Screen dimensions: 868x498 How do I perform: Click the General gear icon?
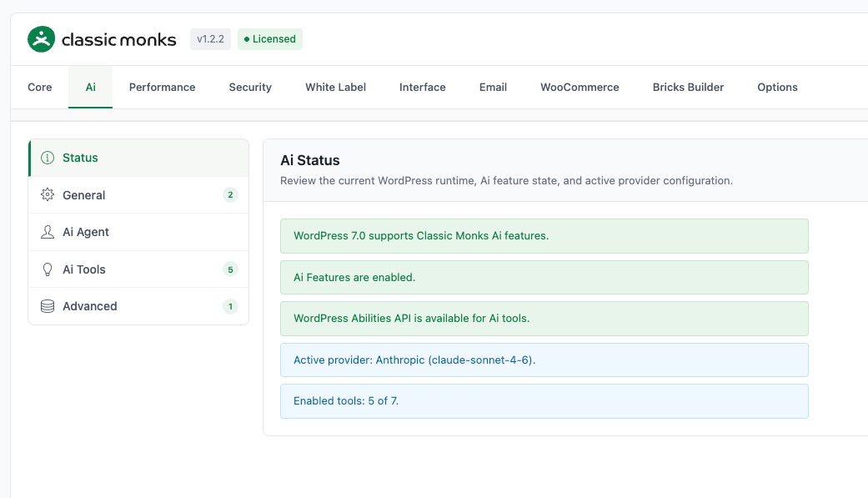[x=48, y=195]
